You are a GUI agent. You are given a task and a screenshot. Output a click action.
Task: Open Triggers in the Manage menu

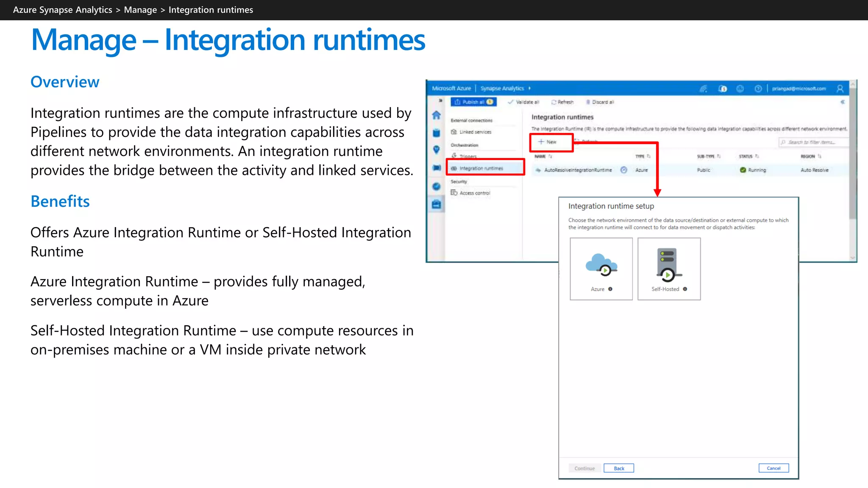pyautogui.click(x=464, y=156)
